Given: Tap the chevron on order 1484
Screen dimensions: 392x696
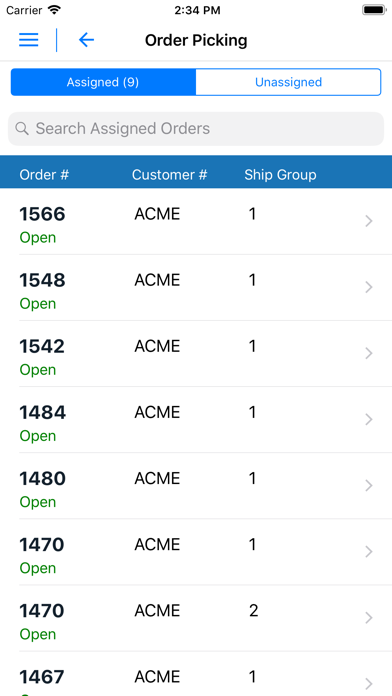Looking at the screenshot, I should pyautogui.click(x=368, y=419).
